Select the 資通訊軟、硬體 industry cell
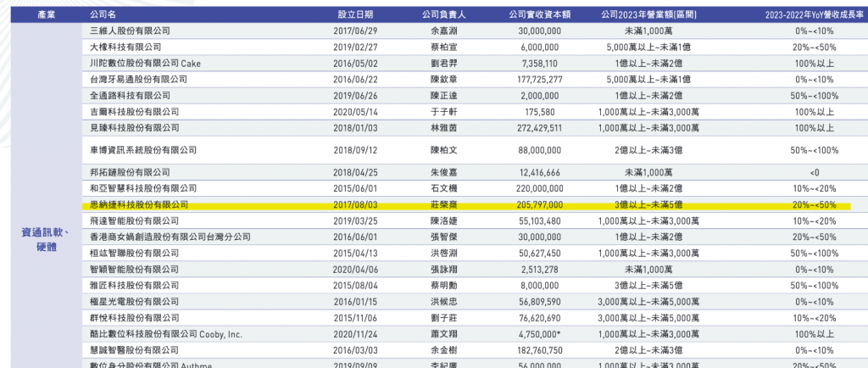This screenshot has height=368, width=868. (x=46, y=240)
